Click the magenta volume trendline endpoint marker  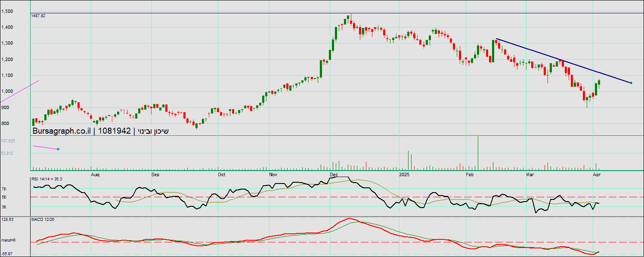58,149
